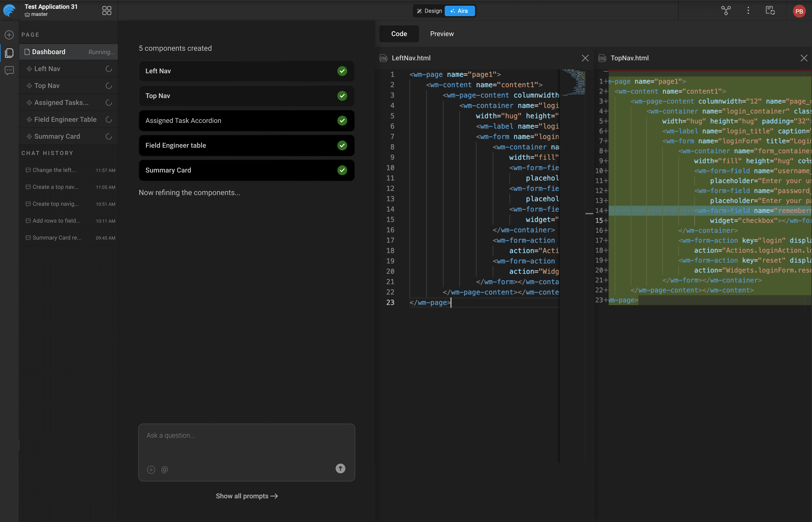The height and width of the screenshot is (522, 812).
Task: Switch to Design mode
Action: tap(429, 11)
